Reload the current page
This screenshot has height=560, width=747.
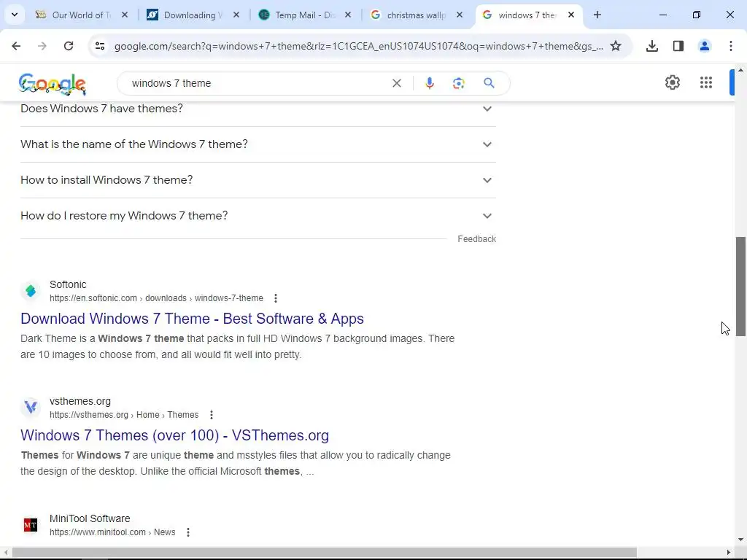pyautogui.click(x=69, y=46)
